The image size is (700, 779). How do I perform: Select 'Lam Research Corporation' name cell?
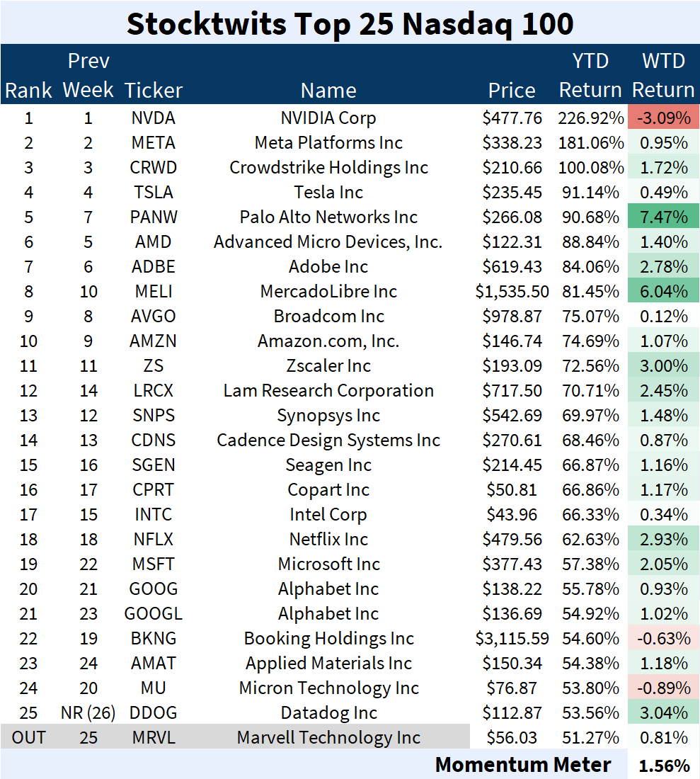(328, 391)
